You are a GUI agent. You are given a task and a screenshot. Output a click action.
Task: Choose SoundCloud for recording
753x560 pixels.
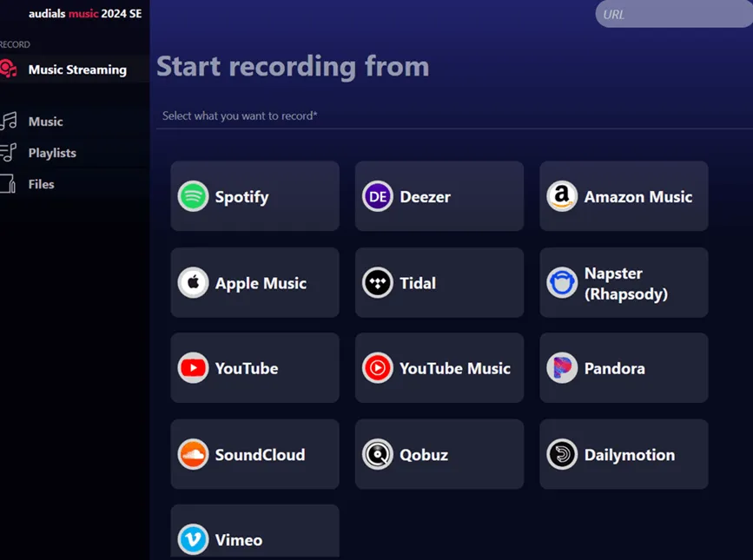click(254, 454)
